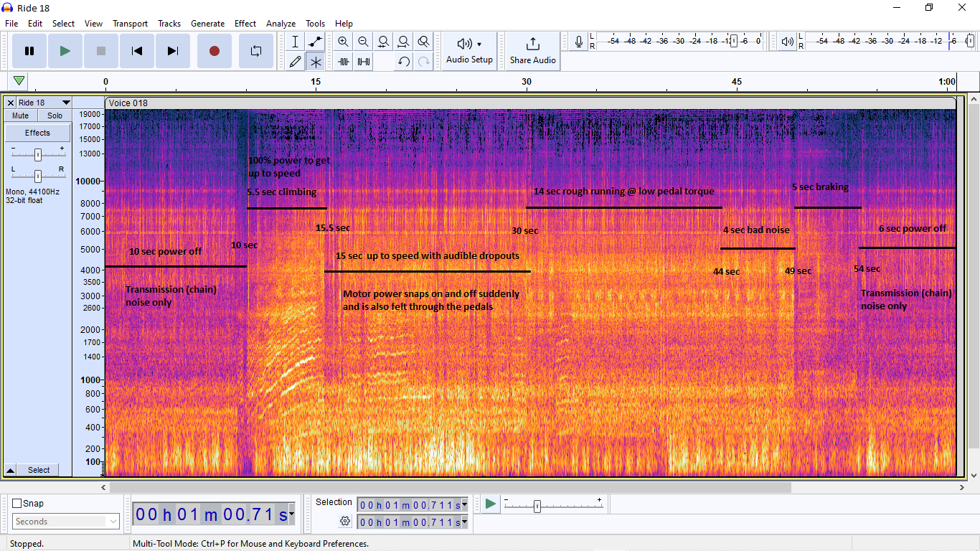Click the Trim audio outside selection icon

(344, 62)
